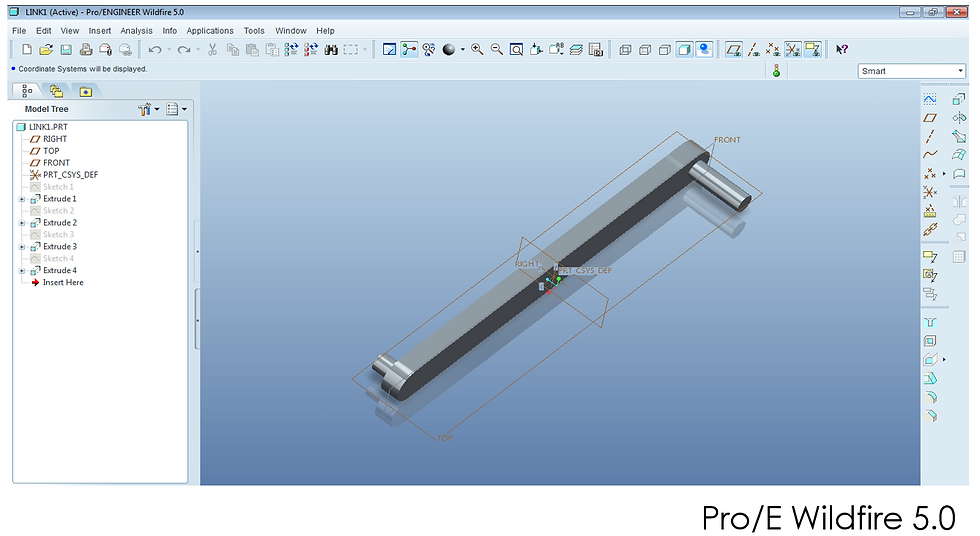Open the Layers toolbar icon
The width and height of the screenshot is (980, 536).
coord(576,49)
